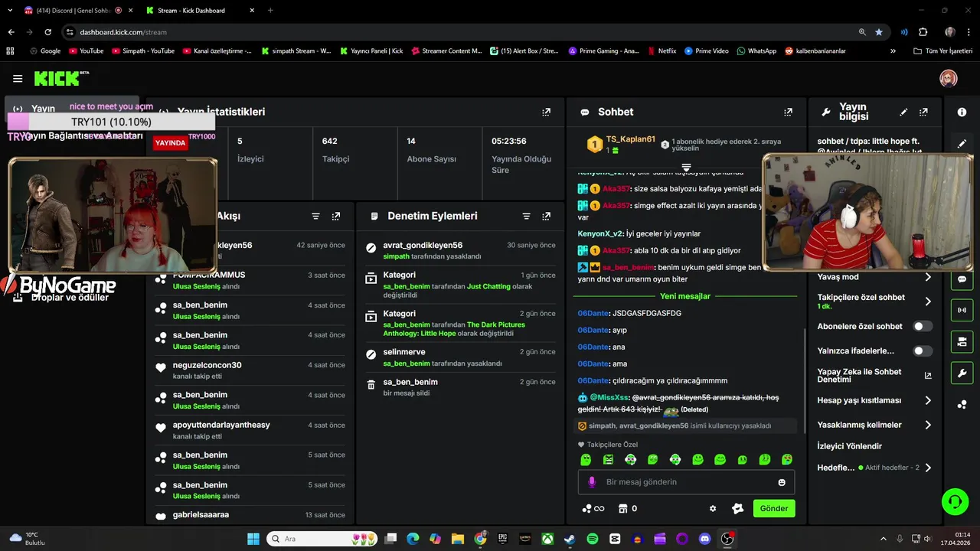This screenshot has height=551, width=980.
Task: Open the hamburger navigation menu
Action: (18, 78)
